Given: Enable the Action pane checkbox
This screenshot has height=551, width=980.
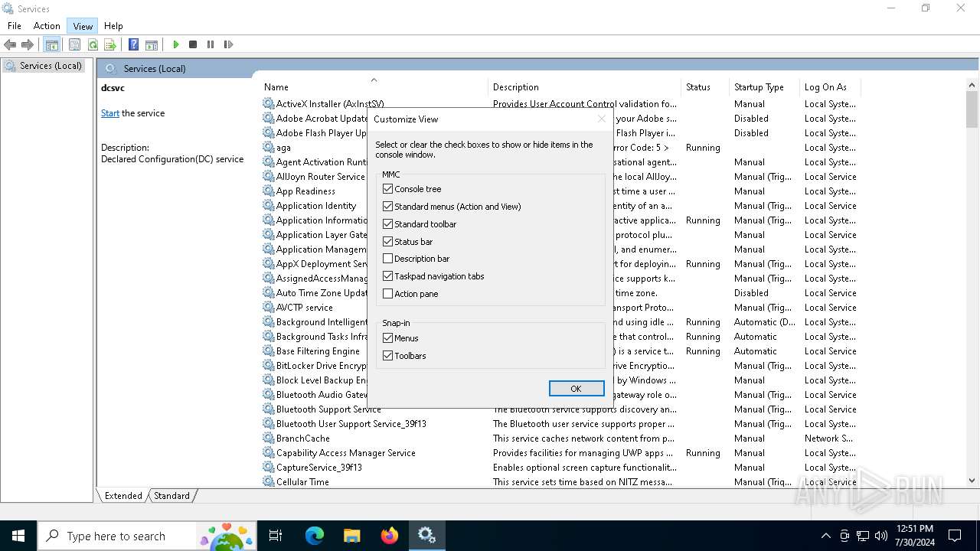Looking at the screenshot, I should coord(387,293).
